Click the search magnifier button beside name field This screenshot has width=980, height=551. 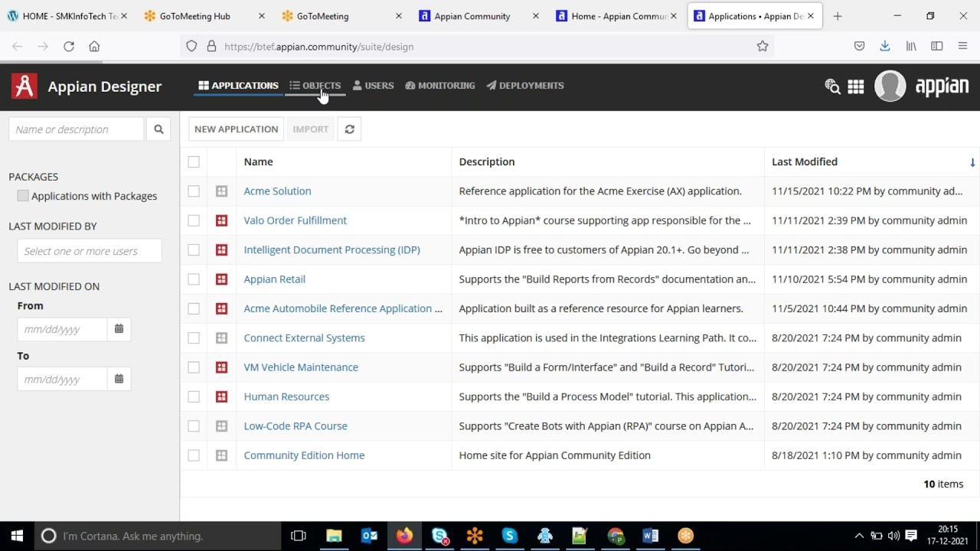[x=158, y=129]
